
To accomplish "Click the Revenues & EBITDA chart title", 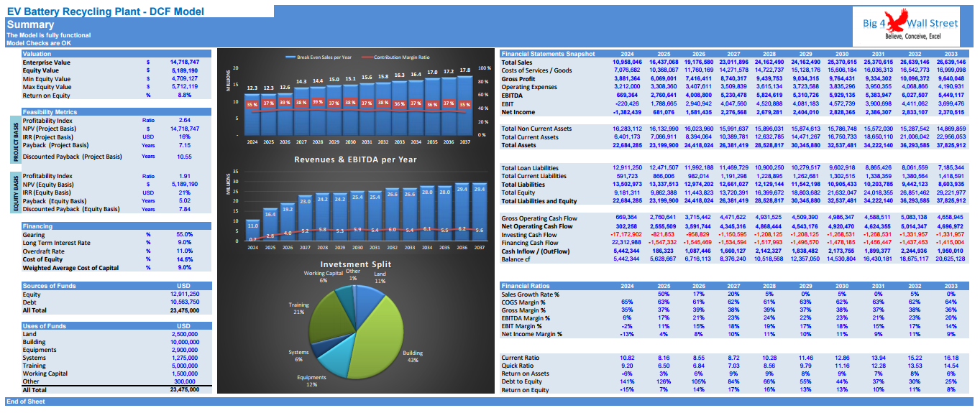I will (x=354, y=159).
